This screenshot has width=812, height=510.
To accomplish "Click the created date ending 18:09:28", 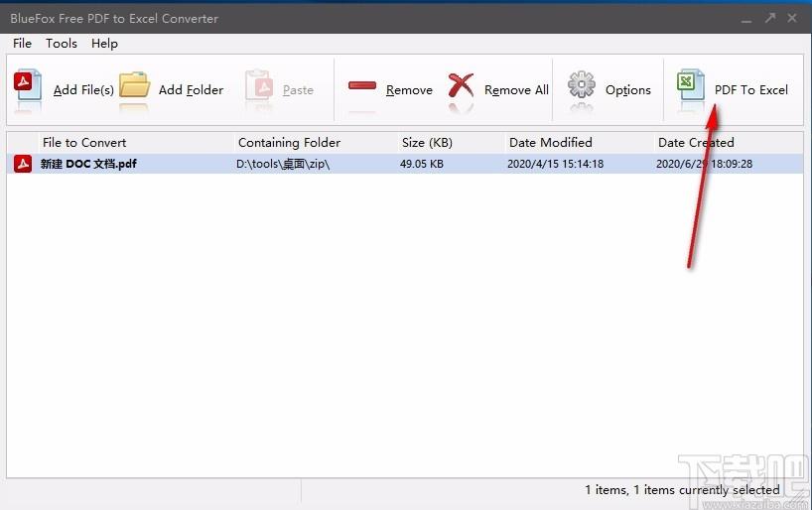I will click(x=704, y=164).
